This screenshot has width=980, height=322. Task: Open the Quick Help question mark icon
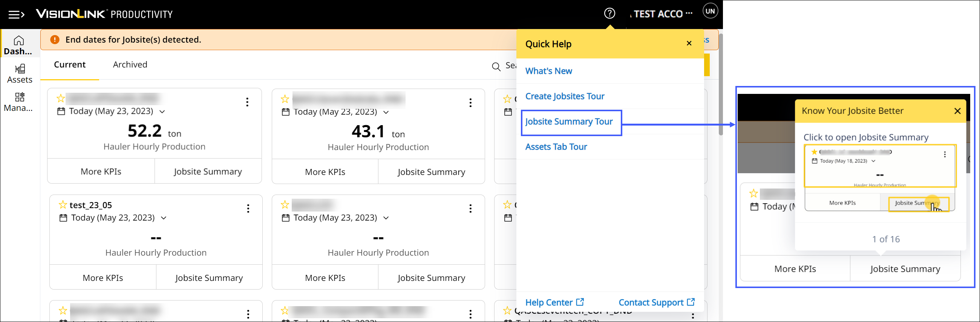pos(609,14)
